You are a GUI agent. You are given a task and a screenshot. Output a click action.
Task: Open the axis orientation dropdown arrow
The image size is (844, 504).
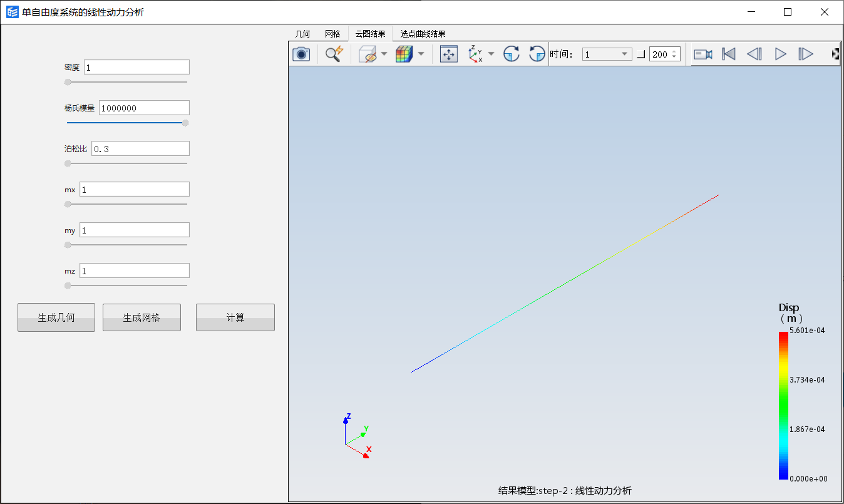[x=491, y=54]
